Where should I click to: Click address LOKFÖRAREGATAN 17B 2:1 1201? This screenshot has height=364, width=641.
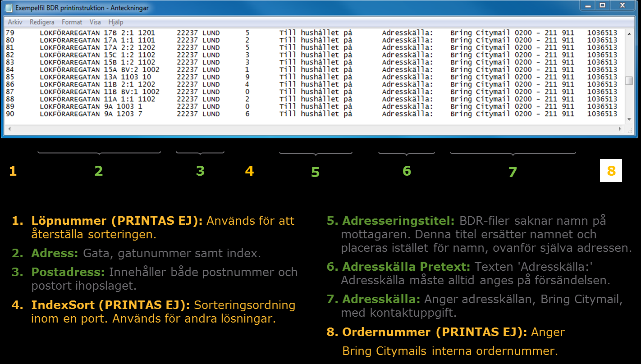tap(97, 33)
